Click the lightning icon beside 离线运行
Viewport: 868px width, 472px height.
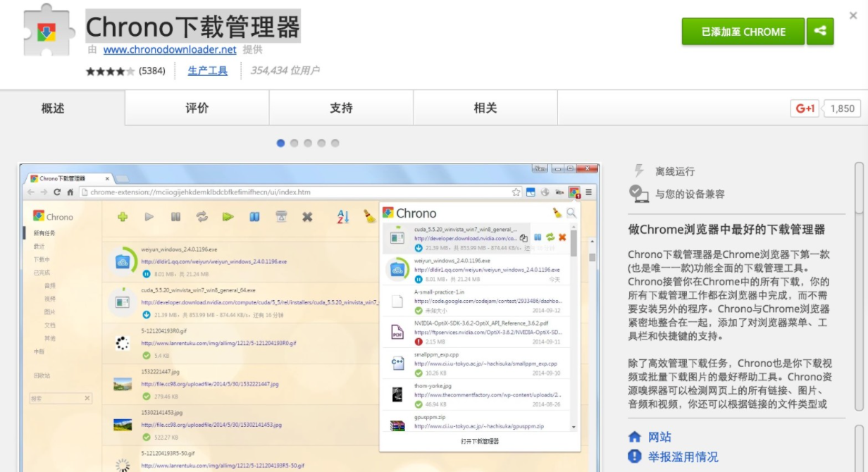coord(640,170)
